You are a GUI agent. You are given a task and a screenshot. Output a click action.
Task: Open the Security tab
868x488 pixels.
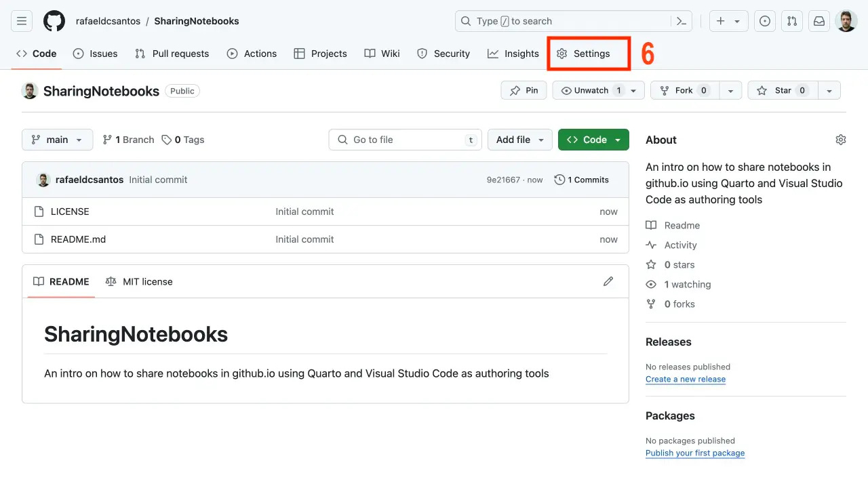(443, 54)
